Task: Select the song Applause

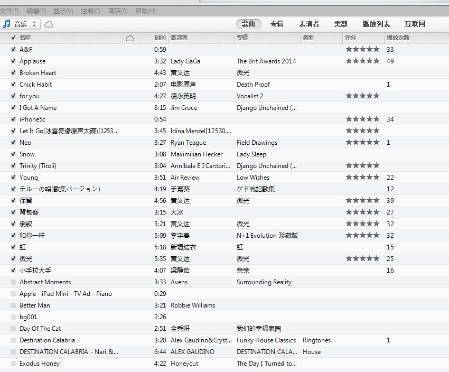Action: click(x=32, y=61)
